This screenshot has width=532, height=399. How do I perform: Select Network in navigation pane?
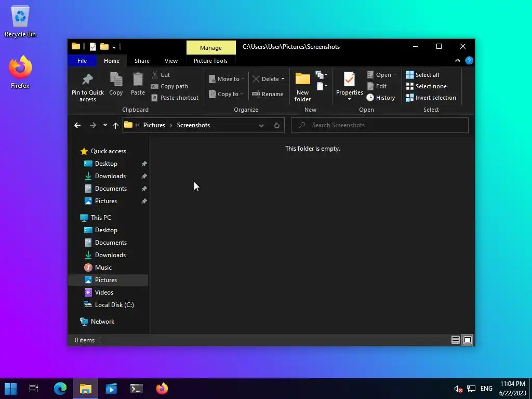102,322
